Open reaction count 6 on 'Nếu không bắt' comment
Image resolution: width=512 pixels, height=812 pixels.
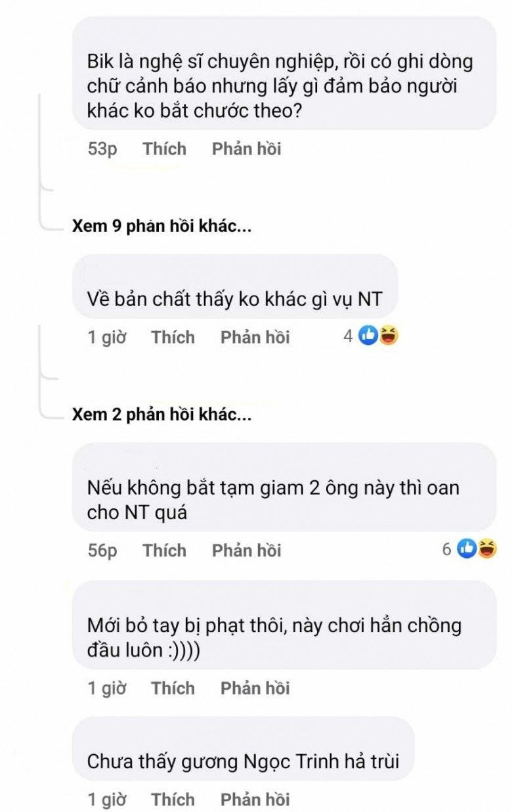click(447, 549)
